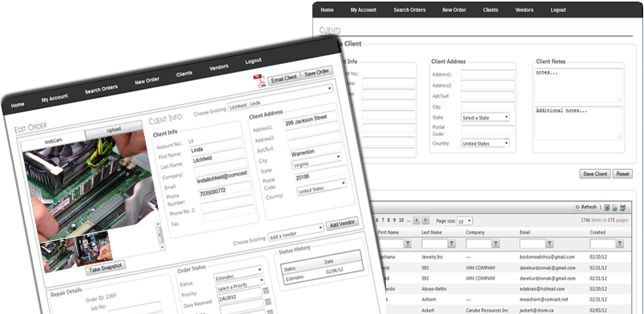
Task: Open 'Select a State' dropdown in Clients window
Action: pyautogui.click(x=506, y=117)
